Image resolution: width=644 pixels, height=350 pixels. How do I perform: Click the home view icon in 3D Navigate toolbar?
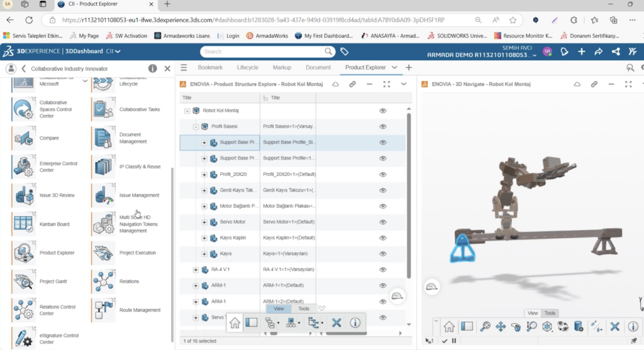(x=449, y=327)
